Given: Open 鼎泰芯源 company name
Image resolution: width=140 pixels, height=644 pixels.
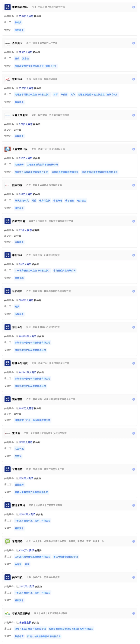Looking at the screenshot, I should point(17,185).
